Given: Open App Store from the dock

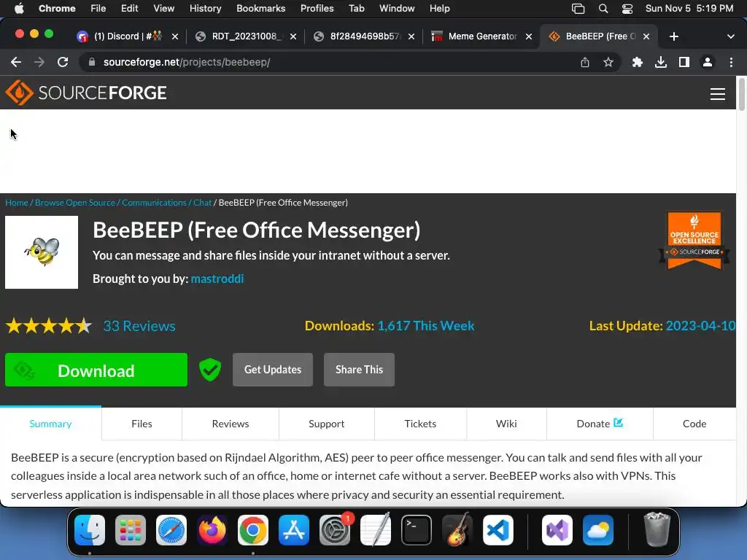Looking at the screenshot, I should [294, 530].
